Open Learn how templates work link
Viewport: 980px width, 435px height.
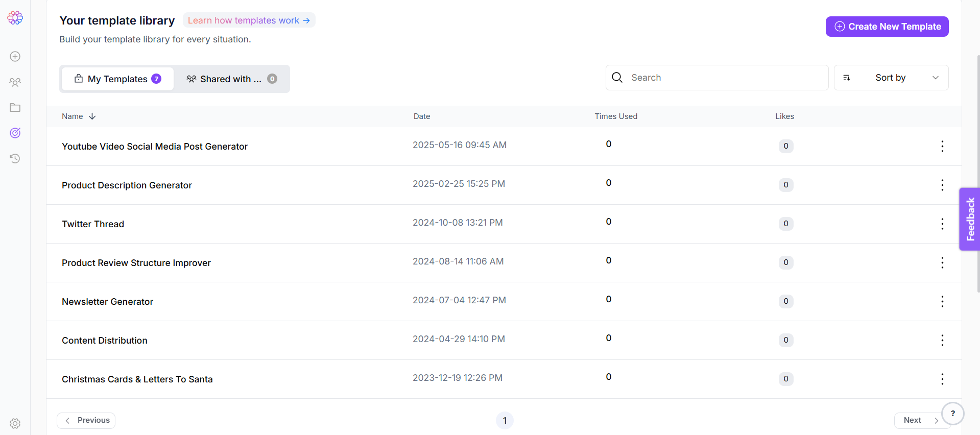[249, 20]
